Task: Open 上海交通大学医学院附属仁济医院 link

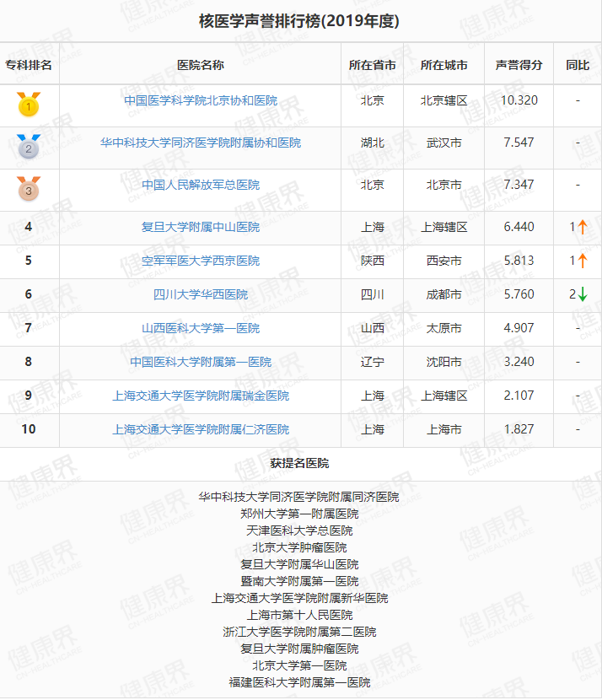Action: coord(201,429)
